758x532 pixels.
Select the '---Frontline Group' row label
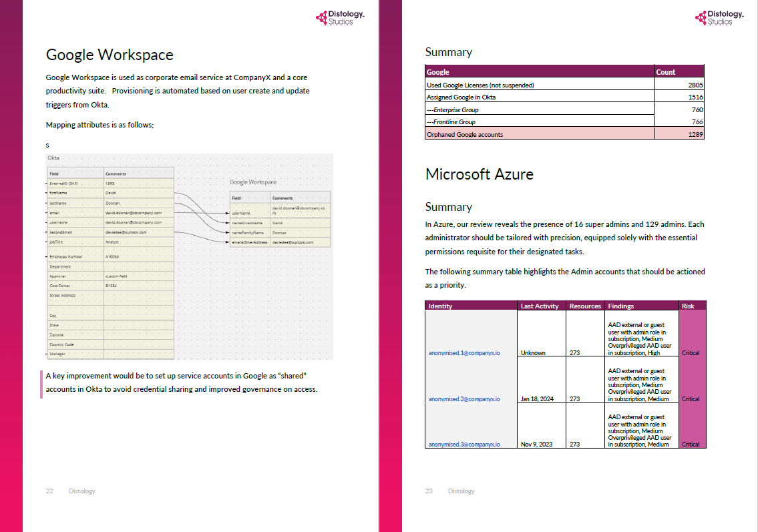tap(451, 121)
